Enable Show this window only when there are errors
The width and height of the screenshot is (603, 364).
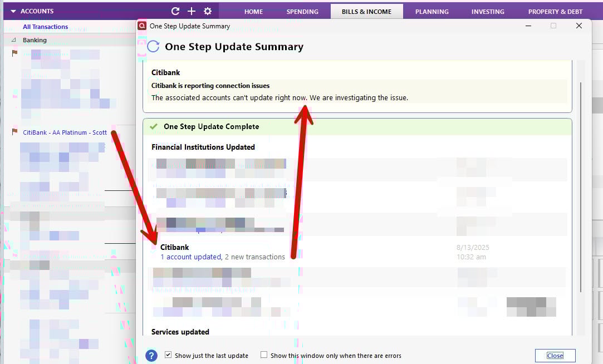(264, 355)
